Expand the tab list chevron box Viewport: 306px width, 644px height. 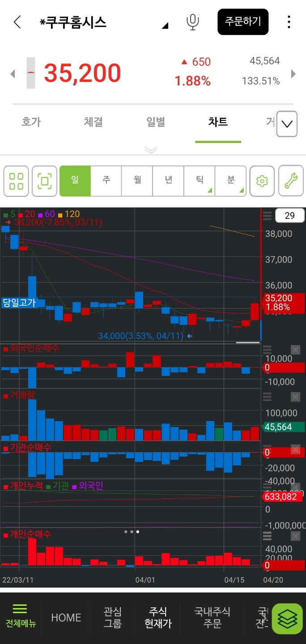(287, 124)
